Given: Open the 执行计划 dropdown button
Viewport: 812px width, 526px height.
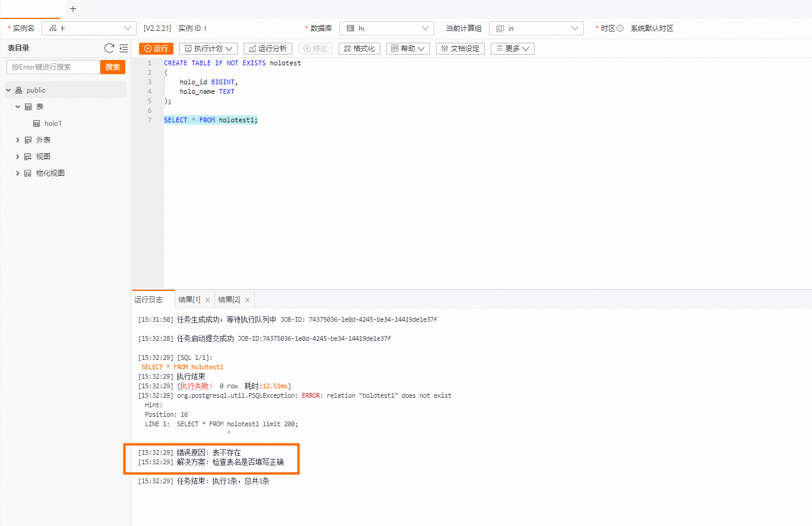Looking at the screenshot, I should tap(208, 49).
